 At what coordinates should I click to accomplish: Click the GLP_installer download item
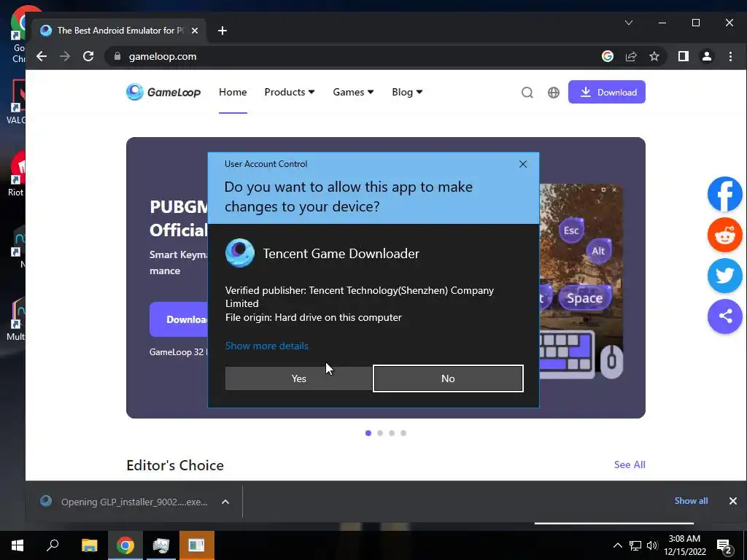click(x=125, y=502)
